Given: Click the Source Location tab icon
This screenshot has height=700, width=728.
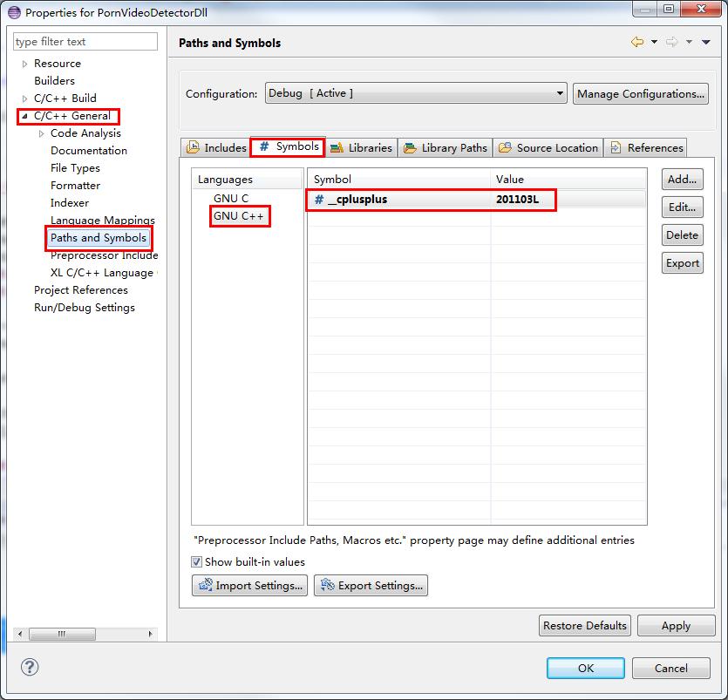Looking at the screenshot, I should click(505, 147).
